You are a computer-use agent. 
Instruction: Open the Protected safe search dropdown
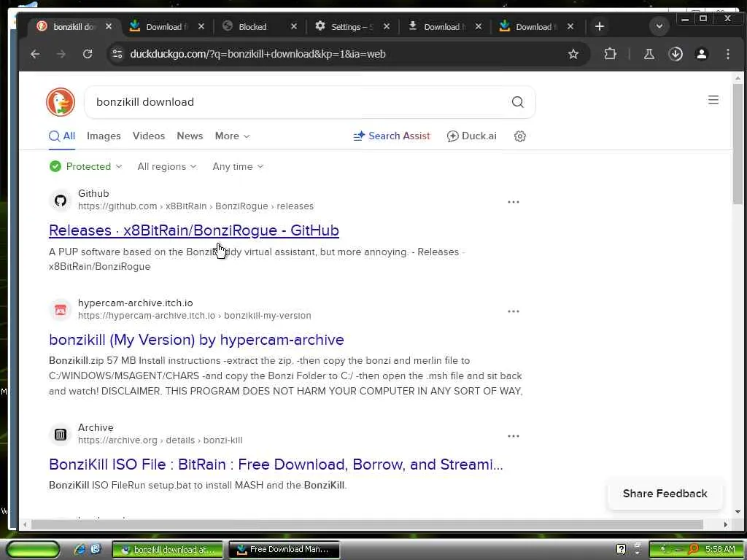86,167
